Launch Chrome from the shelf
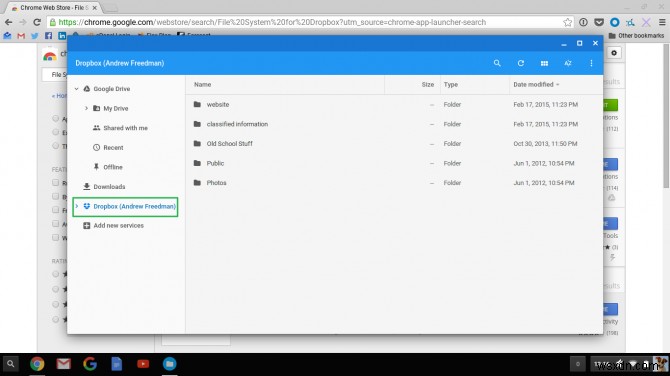Screen dimensions: 670x376 37,364
